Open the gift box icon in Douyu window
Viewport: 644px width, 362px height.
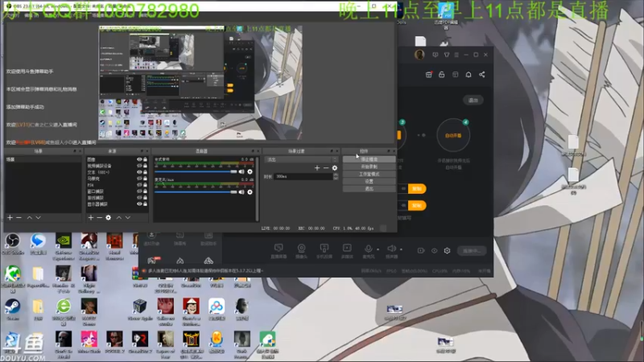428,74
